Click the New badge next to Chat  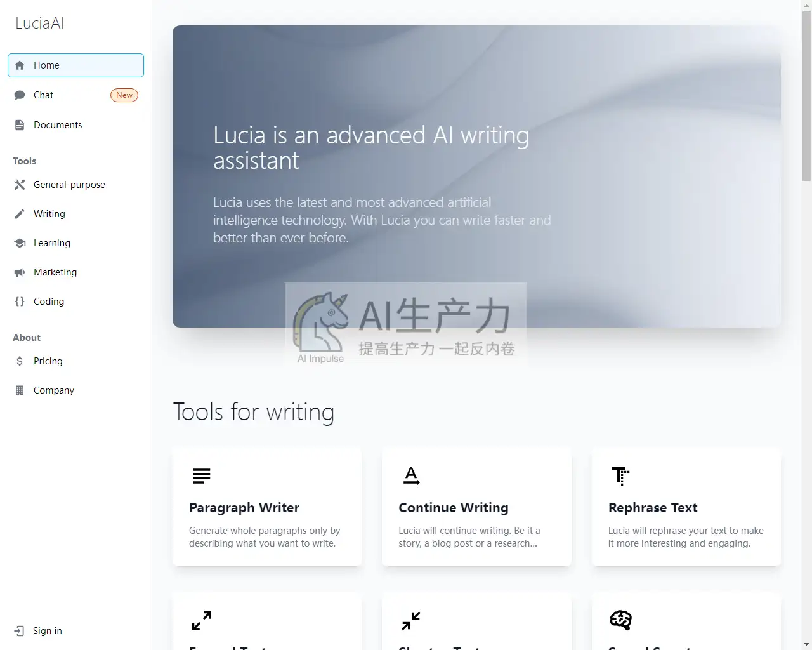[124, 95]
